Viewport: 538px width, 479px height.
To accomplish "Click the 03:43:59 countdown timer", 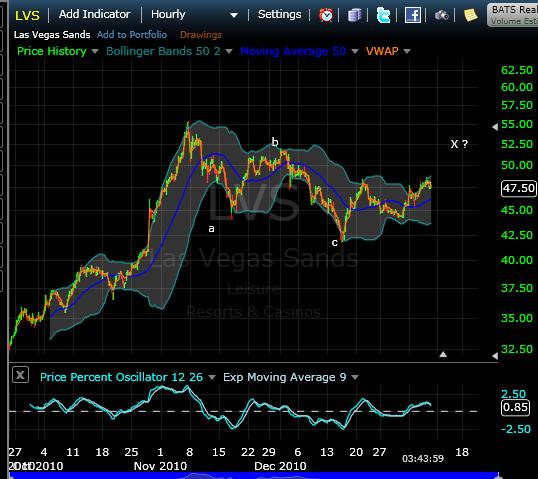I will pos(423,458).
